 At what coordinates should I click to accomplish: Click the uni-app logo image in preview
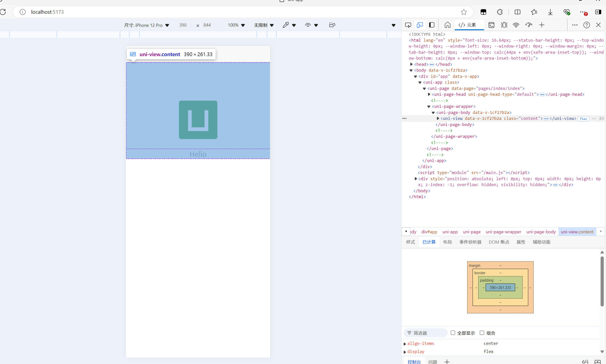(198, 120)
